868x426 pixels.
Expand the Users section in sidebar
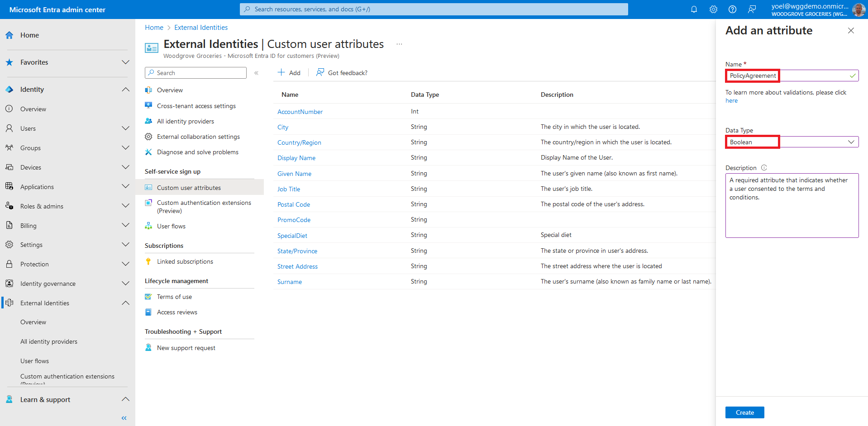click(125, 128)
